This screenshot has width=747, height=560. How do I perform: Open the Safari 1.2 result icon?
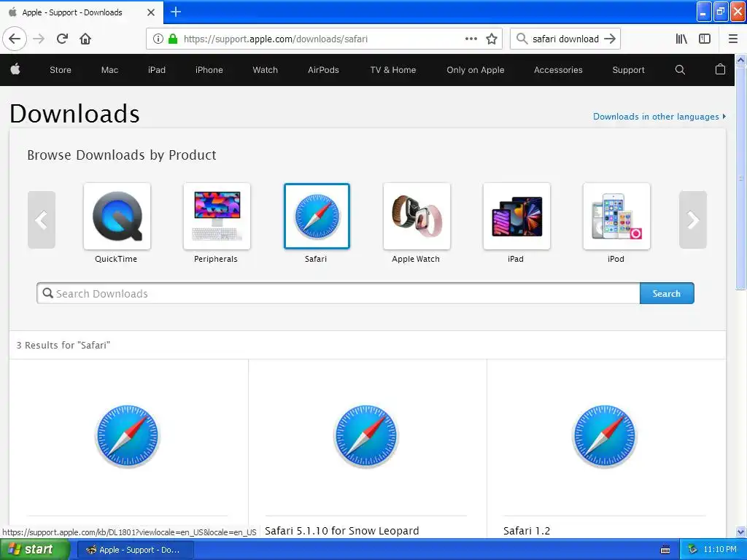[x=605, y=436]
